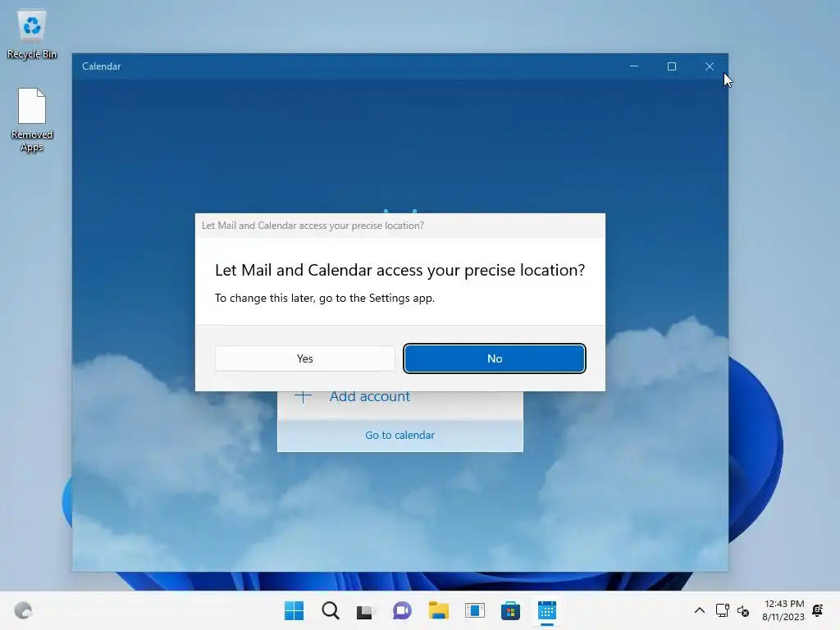Viewport: 840px width, 630px height.
Task: Minimize the Calendar window
Action: [634, 66]
